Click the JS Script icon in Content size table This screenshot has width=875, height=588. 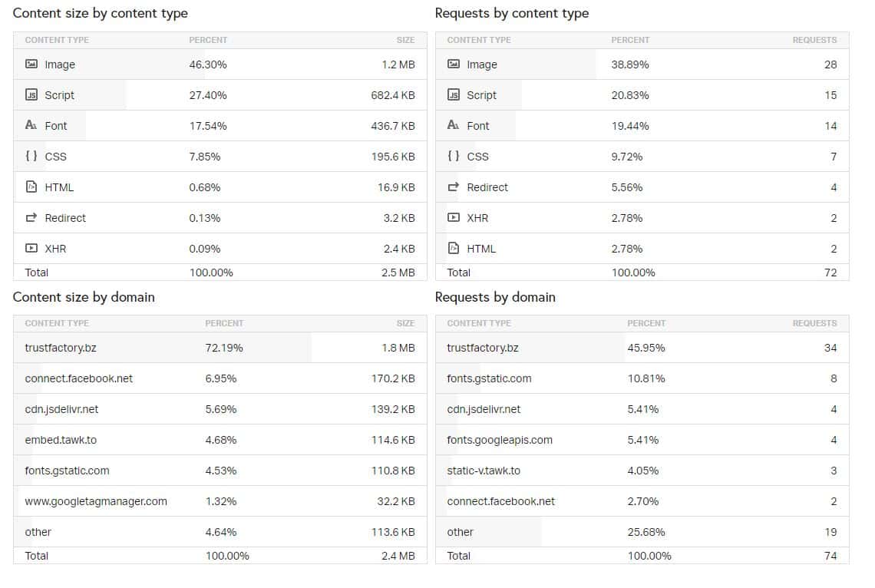pos(31,95)
